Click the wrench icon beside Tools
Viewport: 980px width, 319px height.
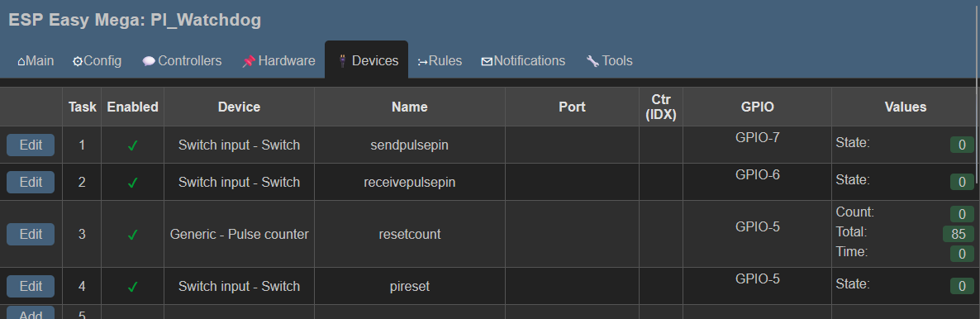[x=592, y=61]
